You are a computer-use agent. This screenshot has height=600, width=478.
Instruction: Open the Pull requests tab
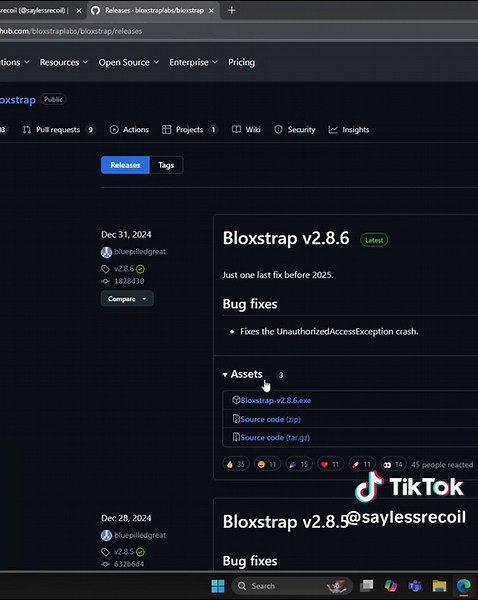tap(58, 130)
